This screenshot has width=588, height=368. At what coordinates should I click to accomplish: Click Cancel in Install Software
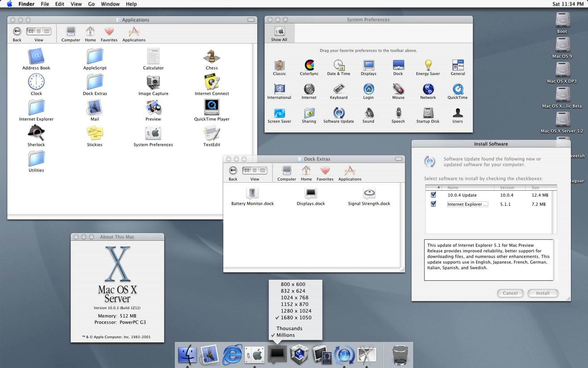510,293
